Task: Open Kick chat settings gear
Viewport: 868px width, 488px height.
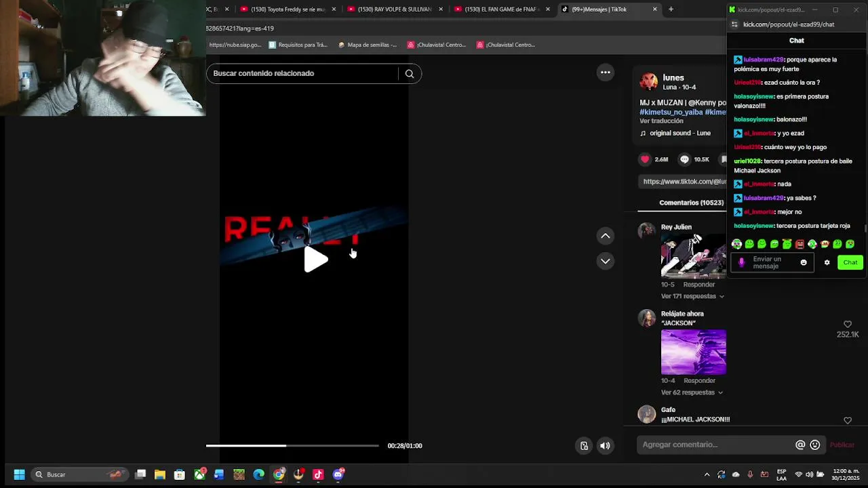Action: pos(827,262)
